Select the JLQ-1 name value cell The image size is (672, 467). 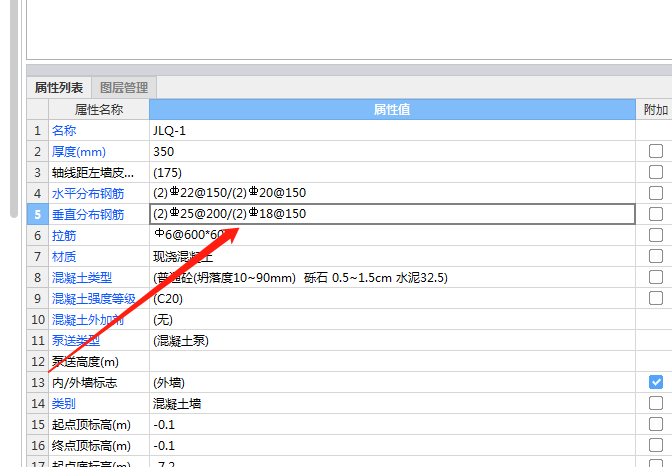pyautogui.click(x=392, y=130)
